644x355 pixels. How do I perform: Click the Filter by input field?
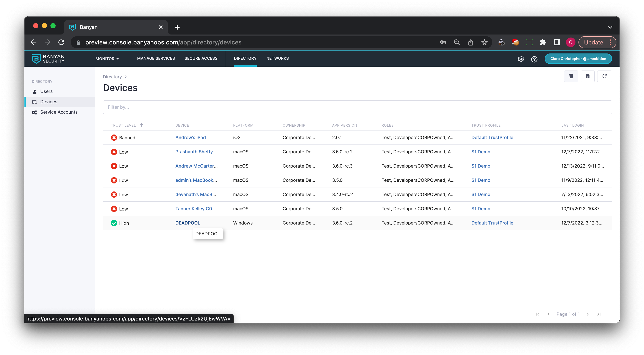pyautogui.click(x=357, y=107)
